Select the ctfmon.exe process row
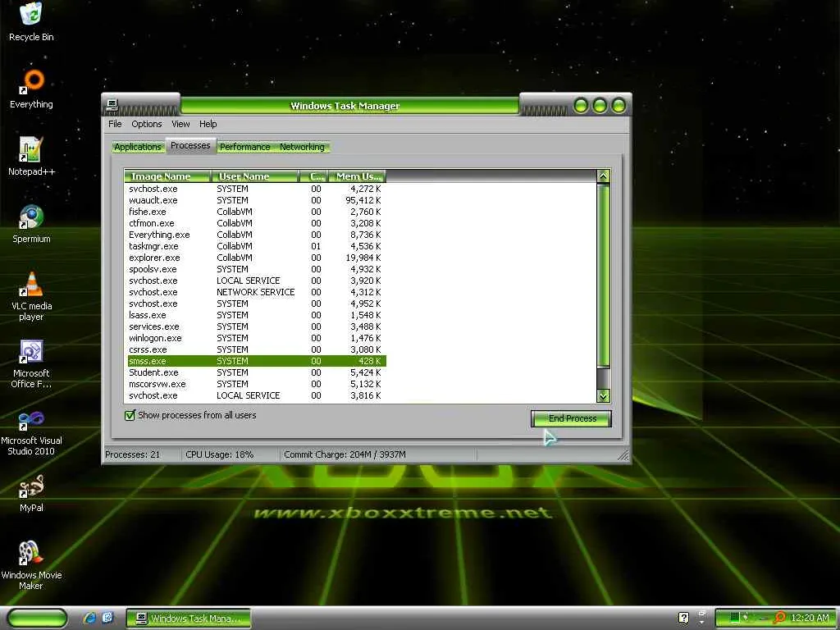840x630 pixels. [x=255, y=223]
